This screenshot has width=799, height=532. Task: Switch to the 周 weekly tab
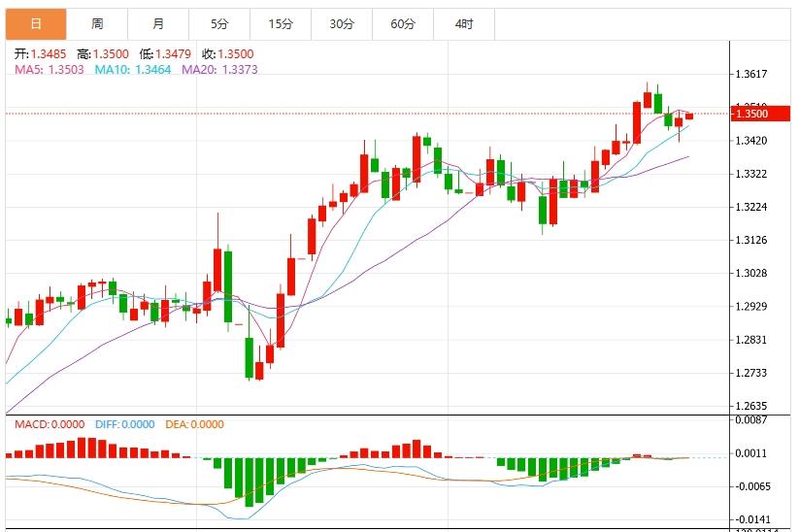tap(97, 23)
